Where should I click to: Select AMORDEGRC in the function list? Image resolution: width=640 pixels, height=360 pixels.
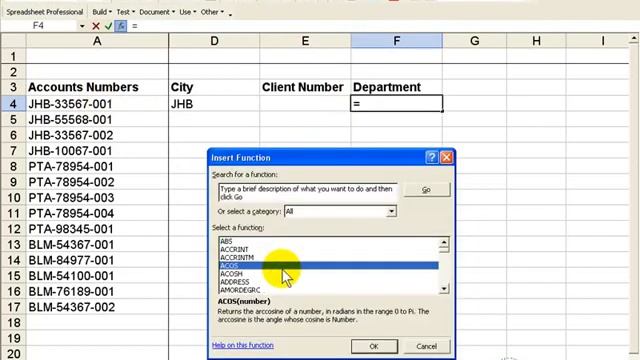tap(329, 290)
